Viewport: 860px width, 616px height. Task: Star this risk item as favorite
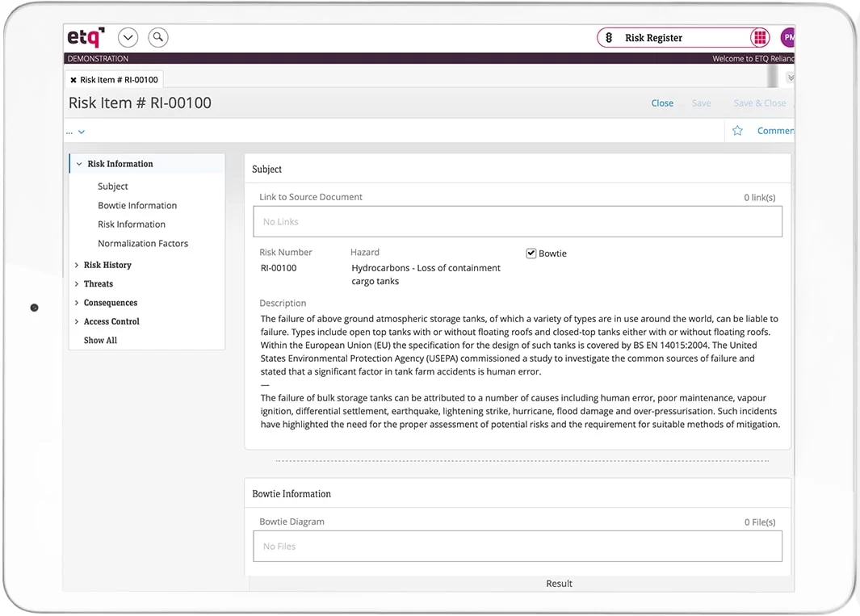[736, 130]
